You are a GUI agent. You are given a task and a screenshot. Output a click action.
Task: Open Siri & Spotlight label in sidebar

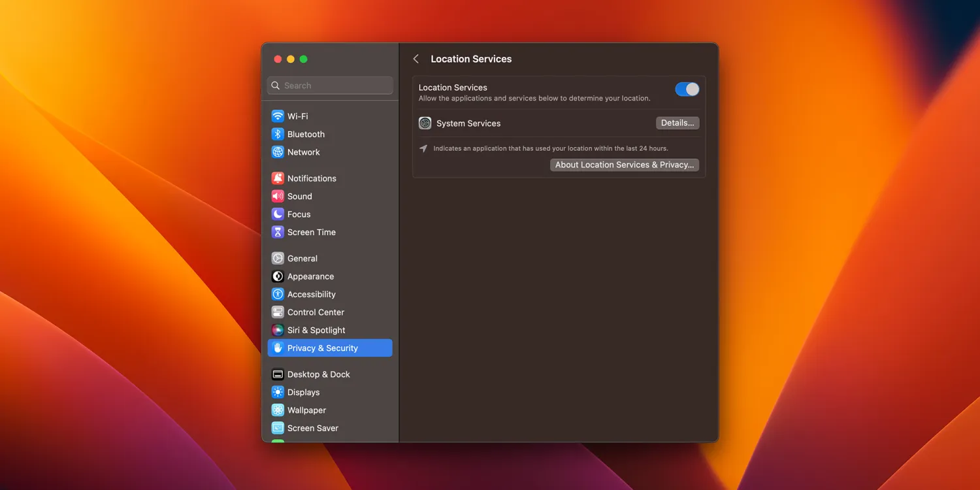pos(316,330)
